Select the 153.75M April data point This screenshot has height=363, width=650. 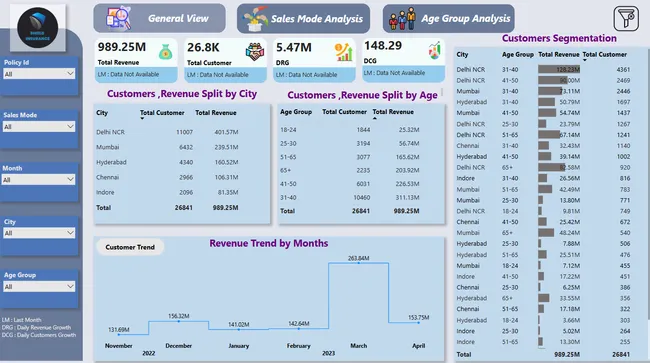tap(419, 322)
